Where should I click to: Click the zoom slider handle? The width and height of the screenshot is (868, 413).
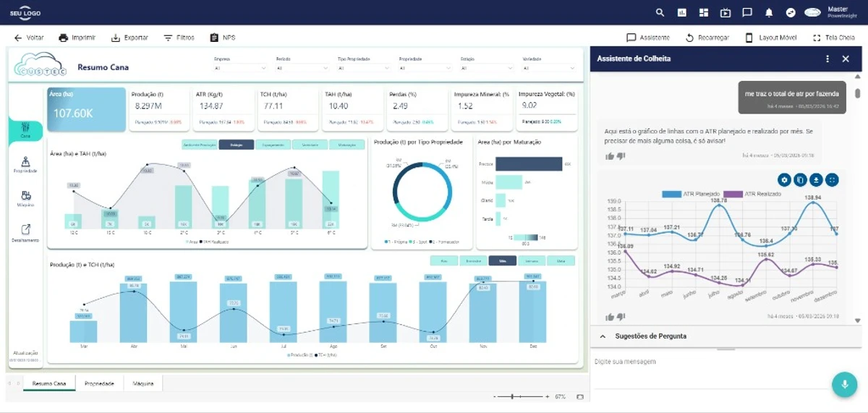pyautogui.click(x=513, y=396)
